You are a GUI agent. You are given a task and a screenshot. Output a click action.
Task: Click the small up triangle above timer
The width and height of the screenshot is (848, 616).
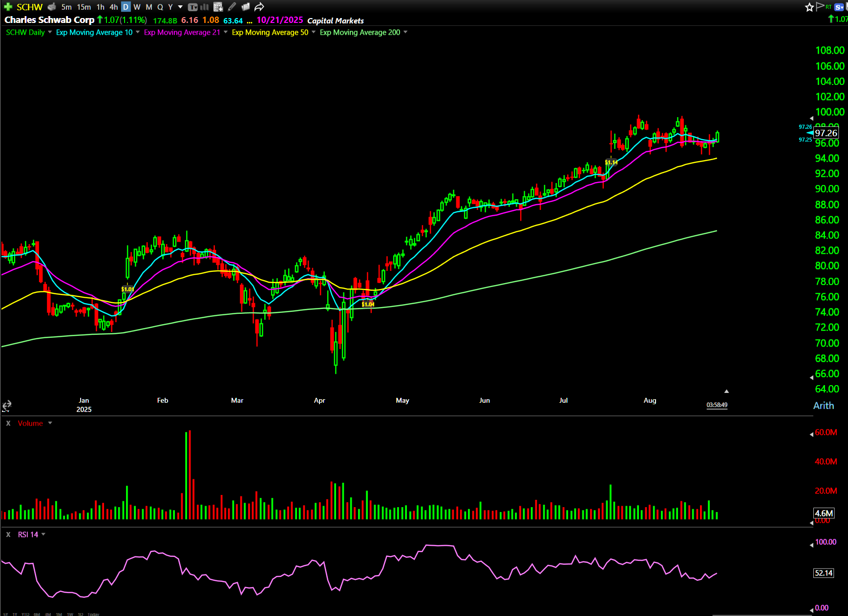(x=726, y=391)
